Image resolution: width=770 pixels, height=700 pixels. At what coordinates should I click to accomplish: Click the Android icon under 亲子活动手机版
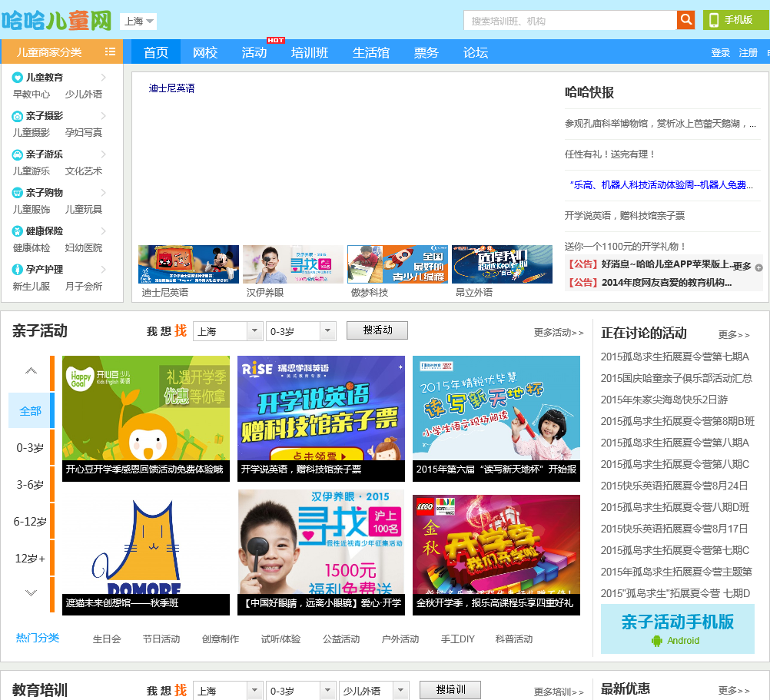pyautogui.click(x=656, y=641)
